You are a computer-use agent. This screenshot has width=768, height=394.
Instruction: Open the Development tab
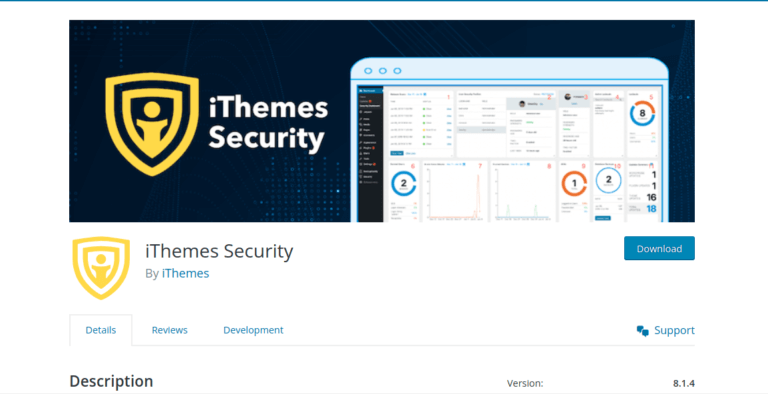click(x=253, y=330)
